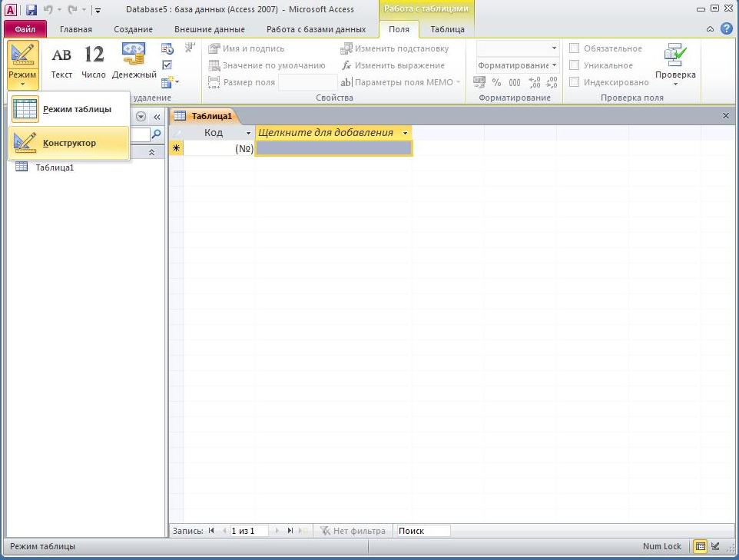Screen dimensions: 739x560
Task: Click the new record (№) cell
Action: pos(219,148)
